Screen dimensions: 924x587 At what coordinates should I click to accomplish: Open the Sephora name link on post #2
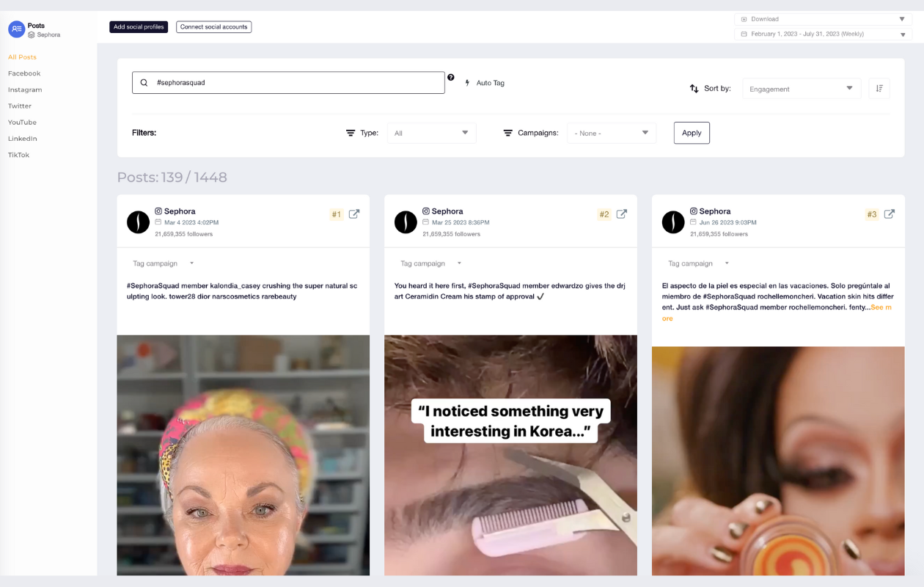click(447, 211)
